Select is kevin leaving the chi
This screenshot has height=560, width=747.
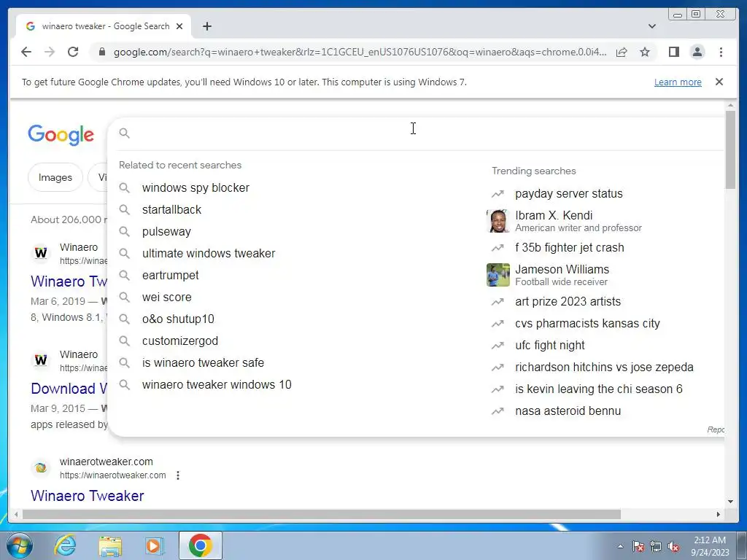599,389
